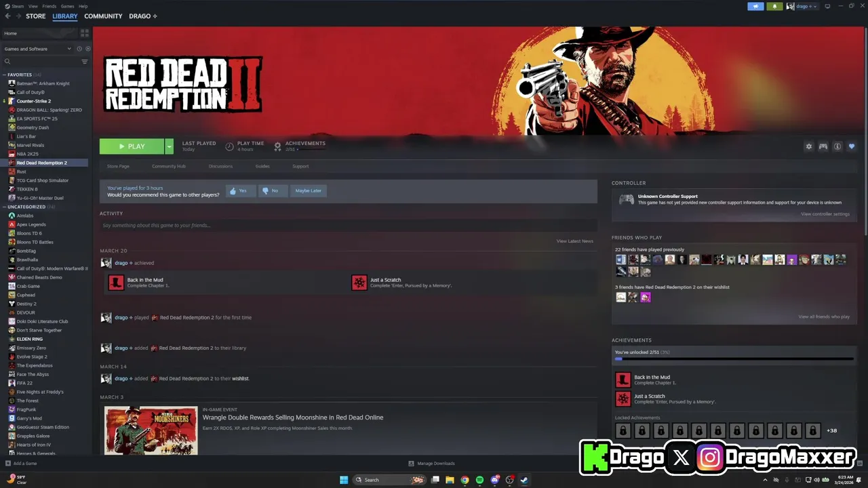Select Rust in the library list
The width and height of the screenshot is (868, 488).
[21, 171]
